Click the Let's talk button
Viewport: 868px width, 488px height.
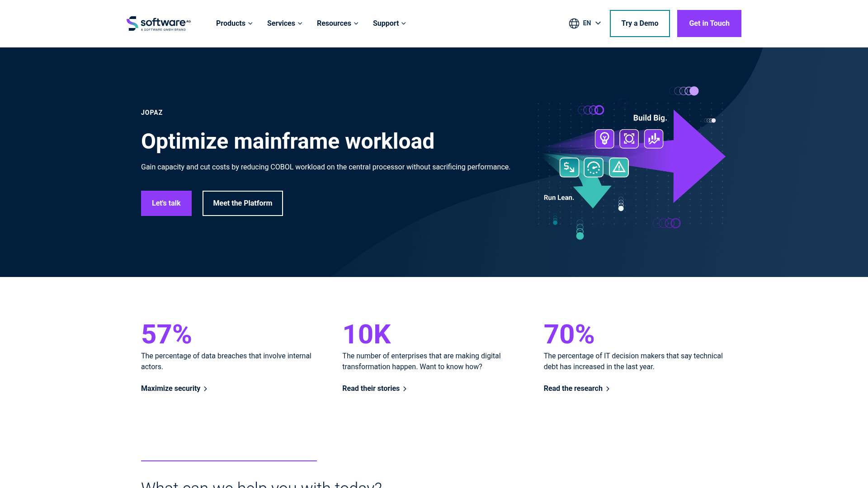[166, 203]
